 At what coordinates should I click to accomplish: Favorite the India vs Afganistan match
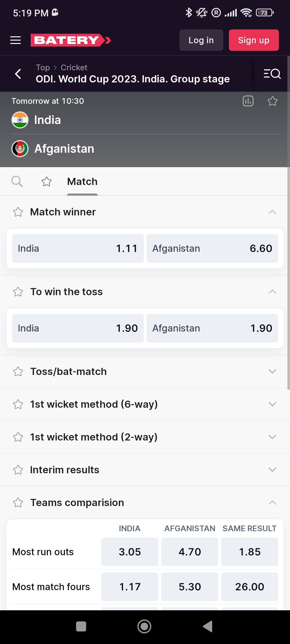(x=272, y=101)
